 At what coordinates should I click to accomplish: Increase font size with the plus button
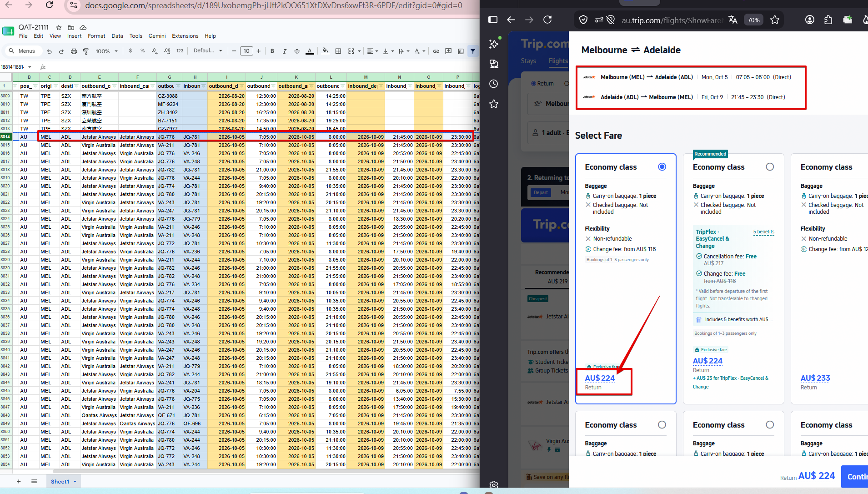pyautogui.click(x=259, y=51)
